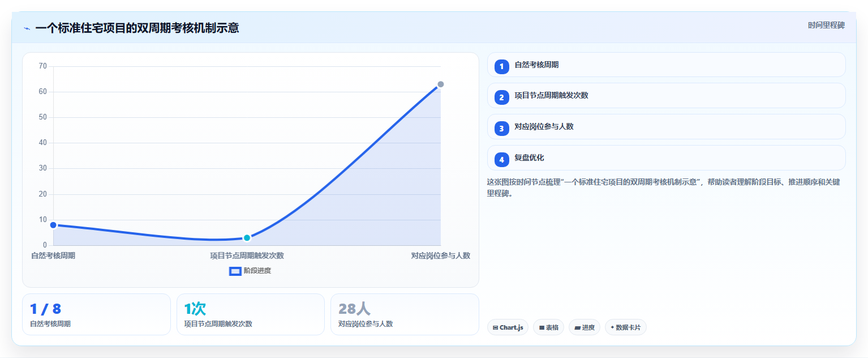868x358 pixels.
Task: Click the lightning icon beside the title
Action: [27, 28]
